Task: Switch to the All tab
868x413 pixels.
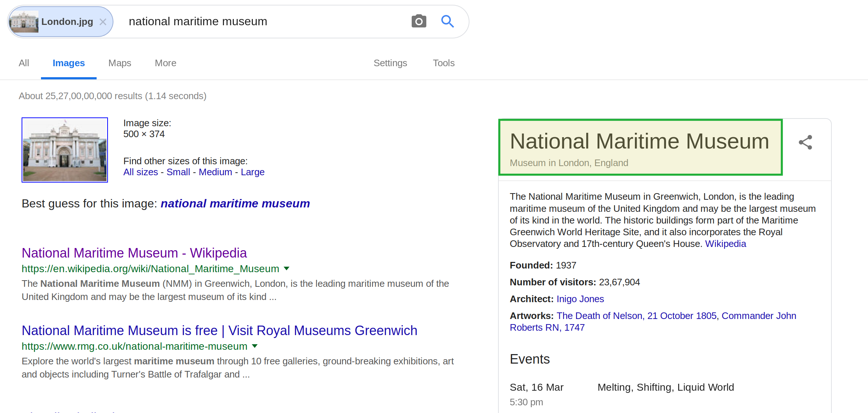Action: (x=24, y=63)
